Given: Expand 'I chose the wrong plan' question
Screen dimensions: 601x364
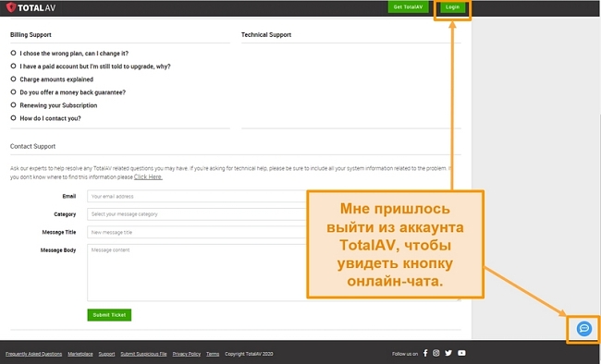Looking at the screenshot, I should [x=74, y=54].
